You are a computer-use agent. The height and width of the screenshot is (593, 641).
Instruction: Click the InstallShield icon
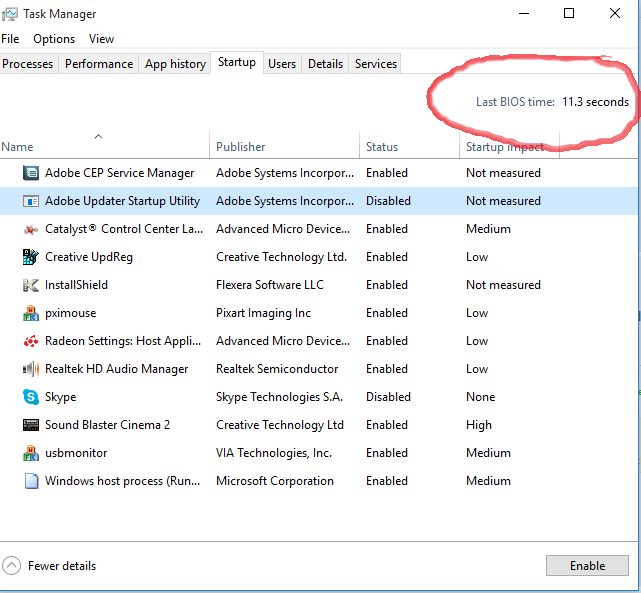tap(31, 285)
